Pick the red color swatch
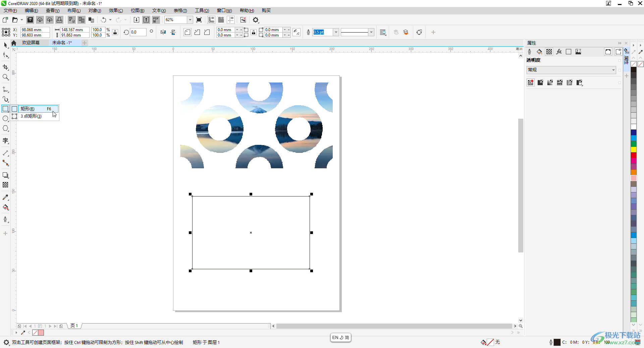Viewport: 644px width, 348px height. (634, 155)
